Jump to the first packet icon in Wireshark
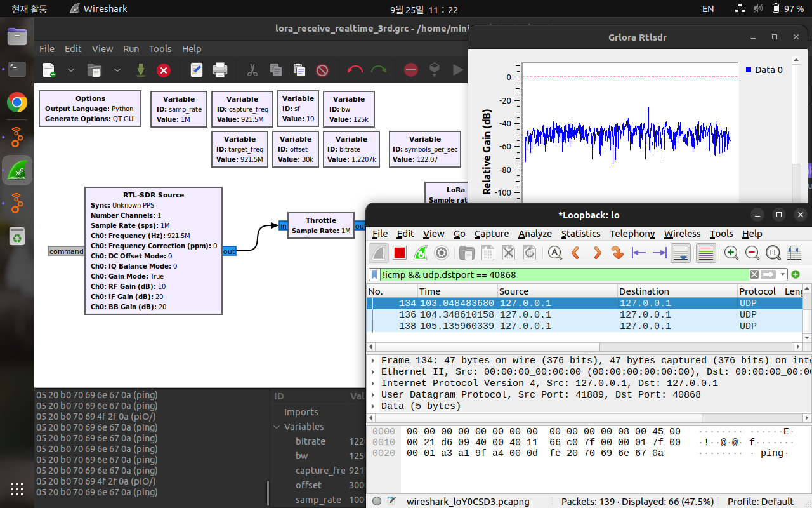 (639, 253)
